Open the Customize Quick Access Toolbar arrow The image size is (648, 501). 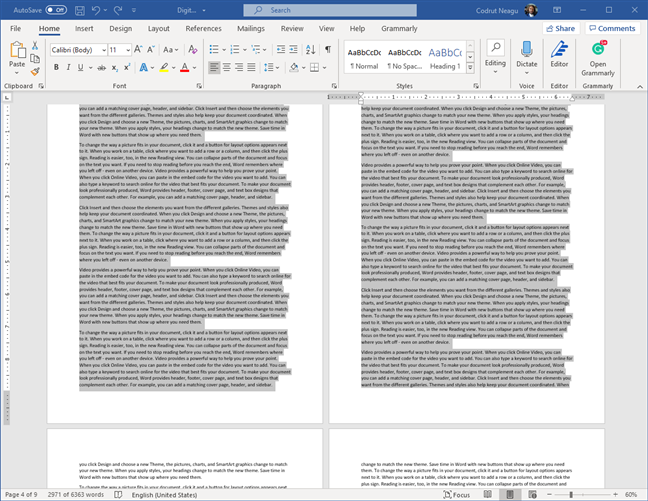click(134, 10)
